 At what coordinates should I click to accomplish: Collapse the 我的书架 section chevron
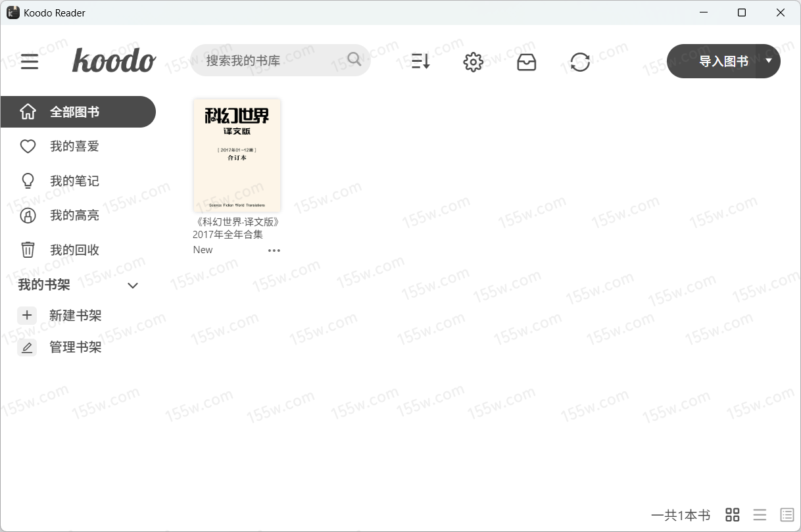pyautogui.click(x=133, y=285)
